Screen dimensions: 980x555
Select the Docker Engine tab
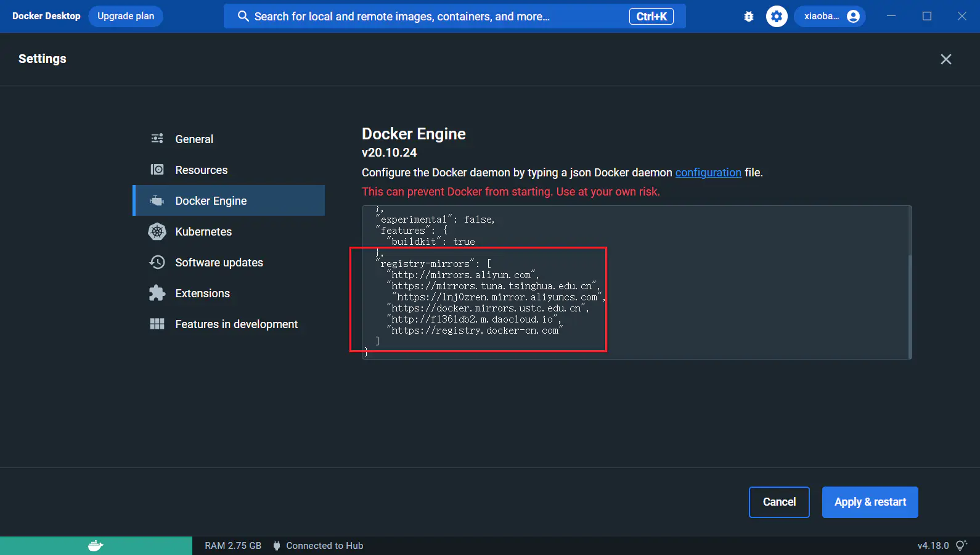pos(229,200)
